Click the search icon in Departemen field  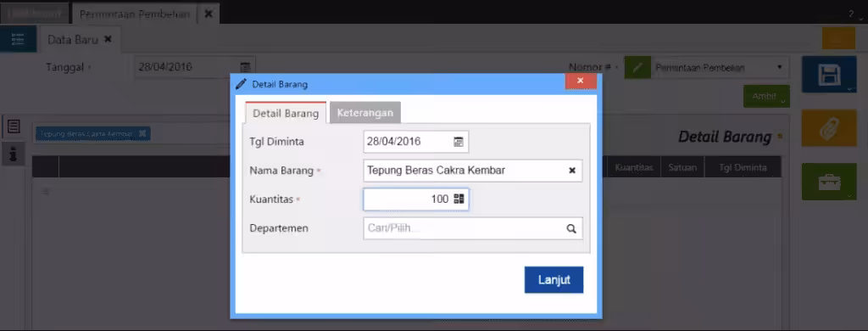click(x=571, y=228)
